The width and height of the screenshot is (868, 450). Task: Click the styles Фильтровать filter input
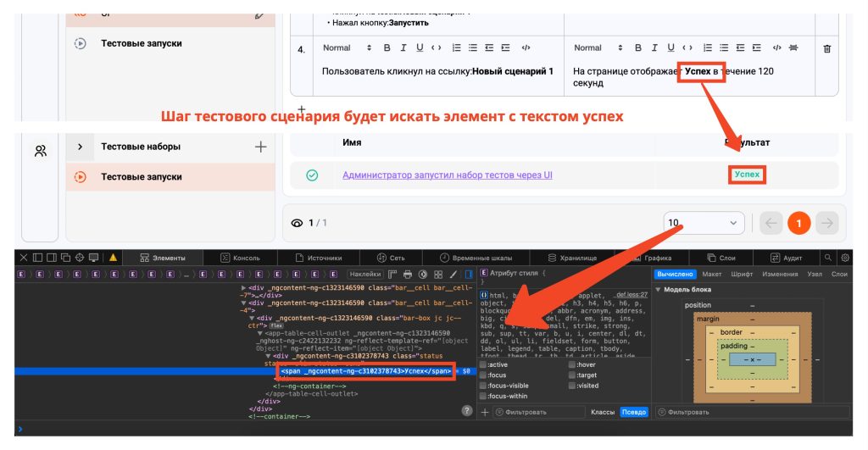[x=538, y=413]
